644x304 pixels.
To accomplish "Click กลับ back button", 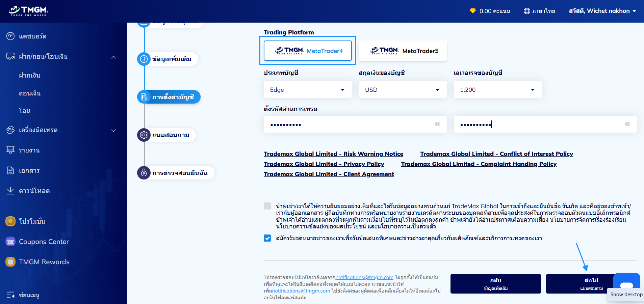I will 495,283.
